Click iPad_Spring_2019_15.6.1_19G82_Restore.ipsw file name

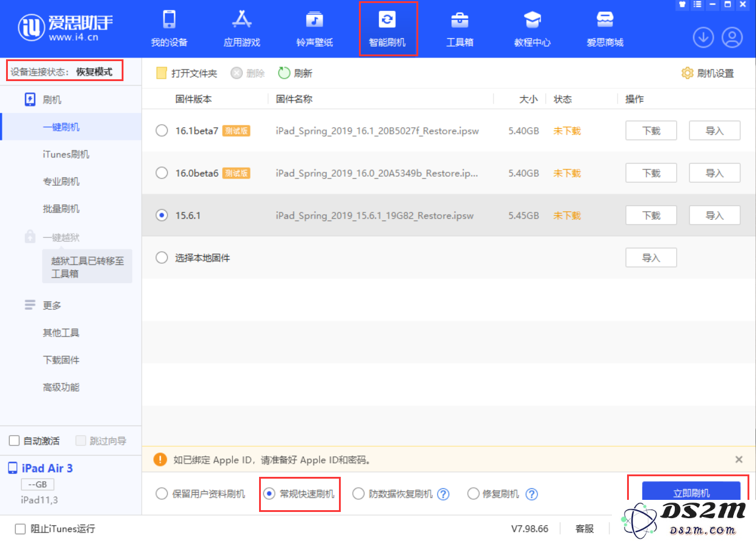pyautogui.click(x=375, y=215)
